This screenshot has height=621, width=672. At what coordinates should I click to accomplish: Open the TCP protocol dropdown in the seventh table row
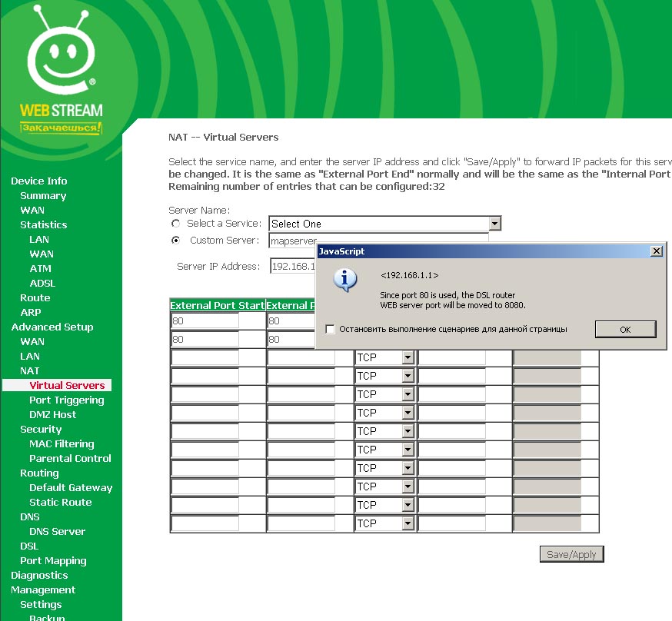[384, 431]
